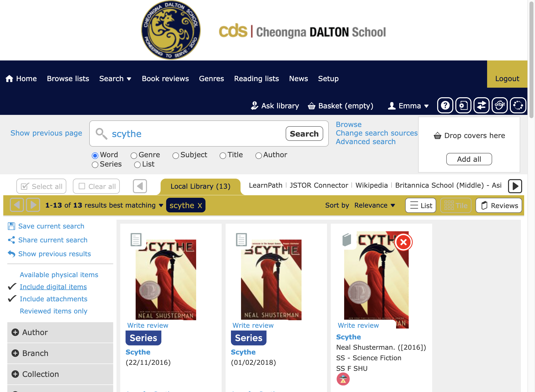The width and height of the screenshot is (535, 392).
Task: Click the Show previous results arrow icon
Action: tap(11, 254)
